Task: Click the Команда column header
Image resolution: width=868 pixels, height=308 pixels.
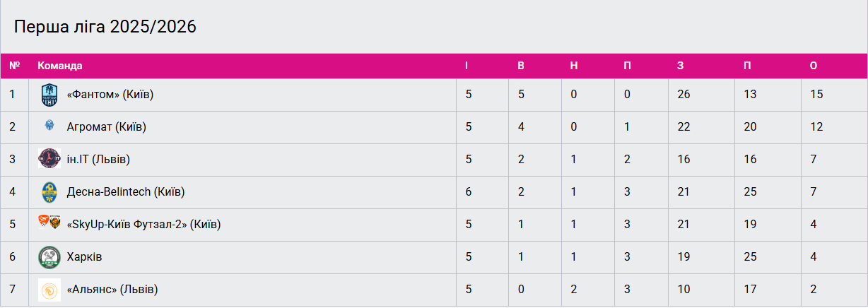Action: 60,66
